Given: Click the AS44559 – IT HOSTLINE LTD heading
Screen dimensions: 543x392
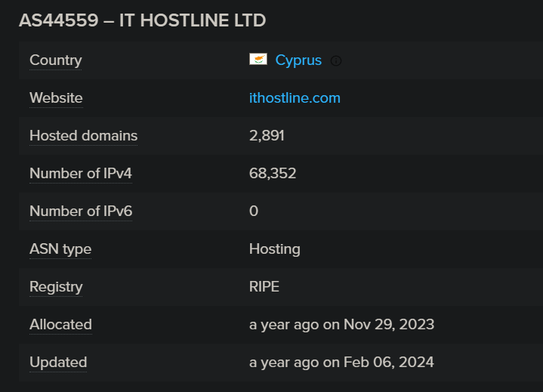Looking at the screenshot, I should click(142, 20).
